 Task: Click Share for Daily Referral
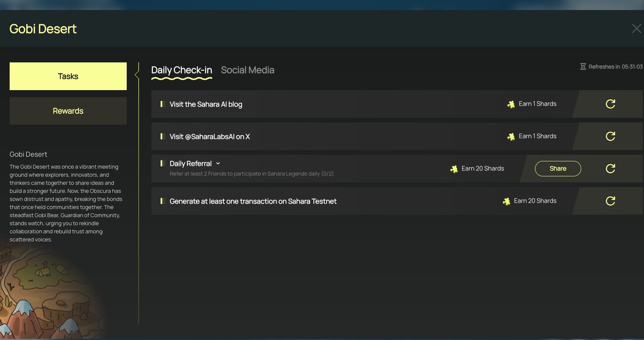(558, 168)
